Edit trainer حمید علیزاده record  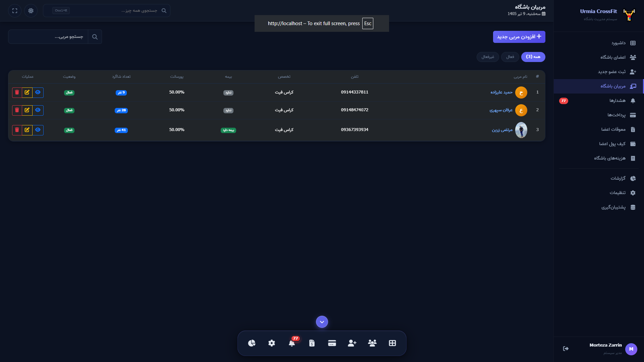pyautogui.click(x=27, y=93)
